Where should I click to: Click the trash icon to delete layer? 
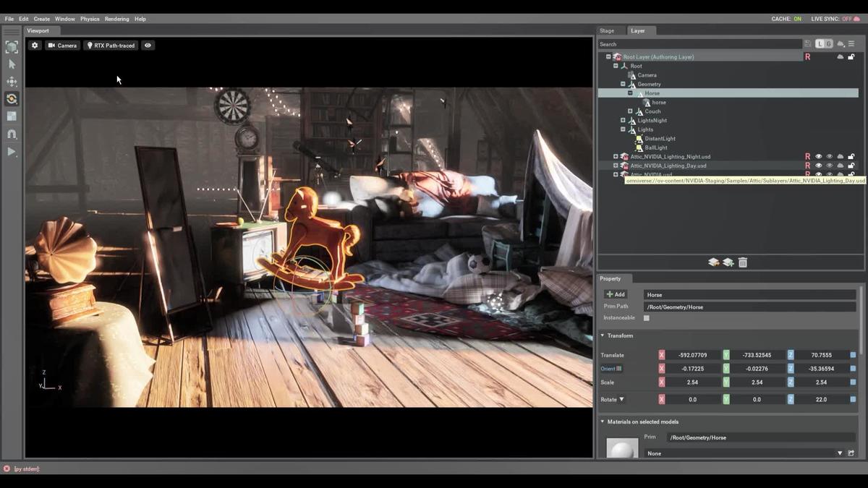pos(743,262)
